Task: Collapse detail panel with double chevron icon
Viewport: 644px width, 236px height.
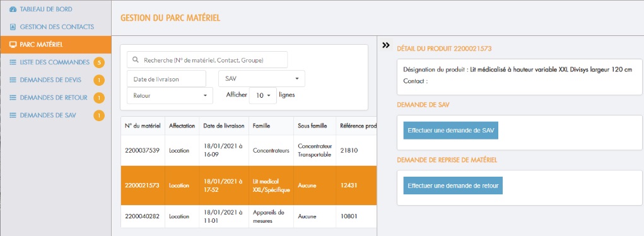Action: (x=385, y=45)
